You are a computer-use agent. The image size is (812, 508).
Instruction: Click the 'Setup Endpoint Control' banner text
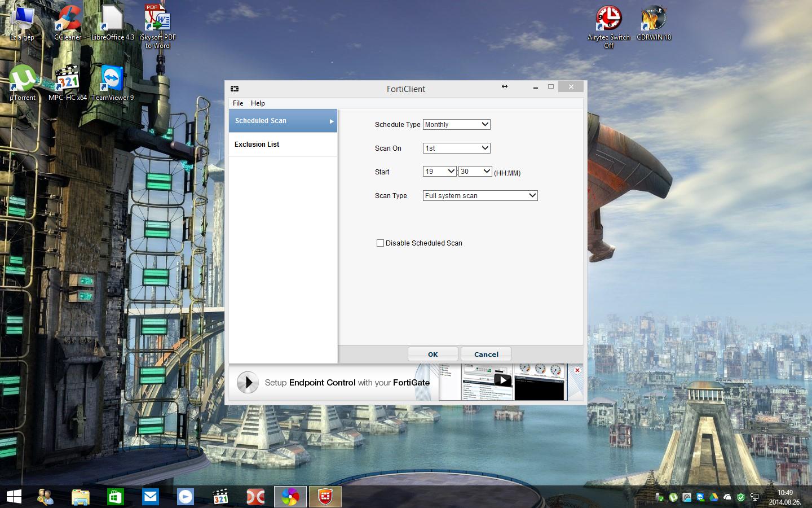tap(347, 382)
